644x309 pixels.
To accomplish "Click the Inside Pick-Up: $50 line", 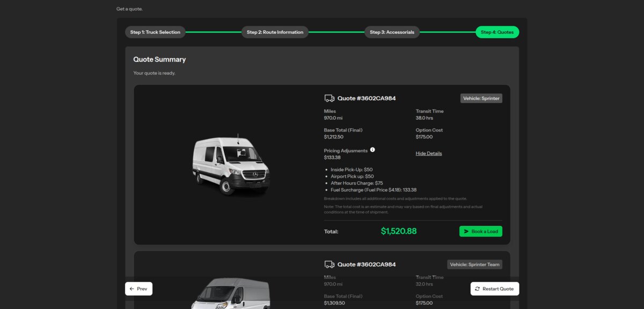I will click(x=352, y=170).
